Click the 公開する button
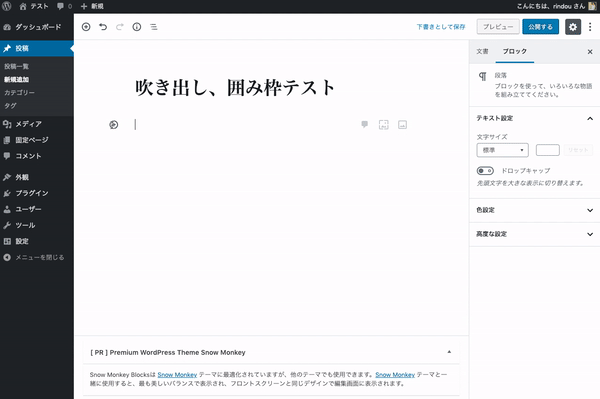The image size is (600, 399). coord(541,27)
